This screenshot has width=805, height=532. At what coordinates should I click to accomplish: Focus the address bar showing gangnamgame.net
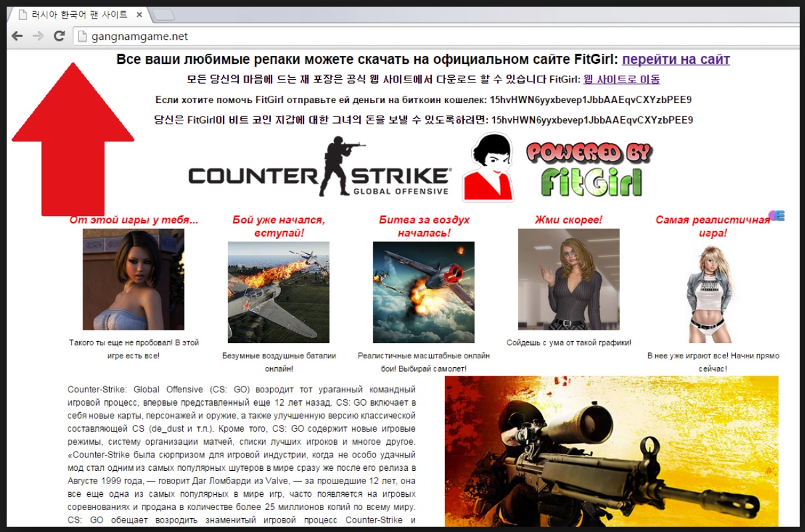[x=436, y=37]
